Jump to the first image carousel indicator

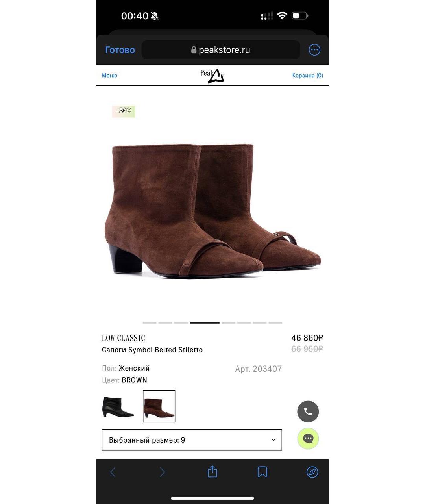(x=150, y=323)
